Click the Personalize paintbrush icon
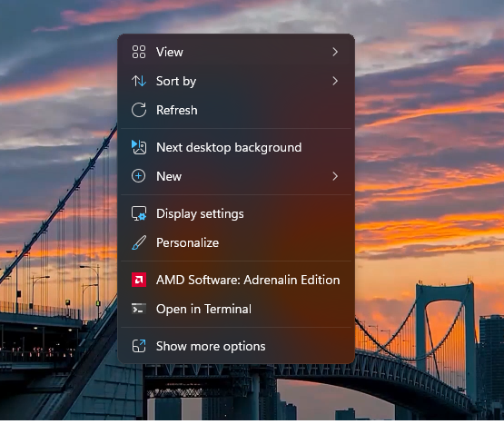Screen dimensions: 504x424 [139, 242]
